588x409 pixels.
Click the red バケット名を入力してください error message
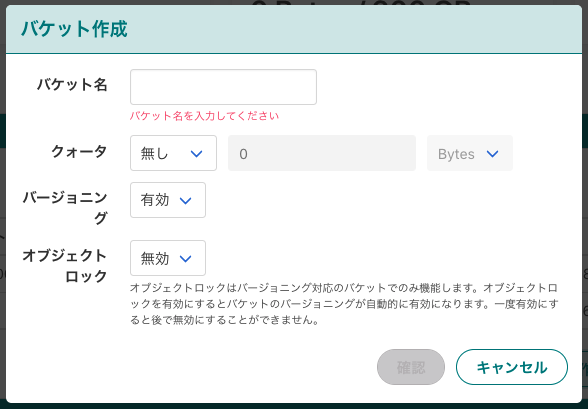tap(204, 116)
